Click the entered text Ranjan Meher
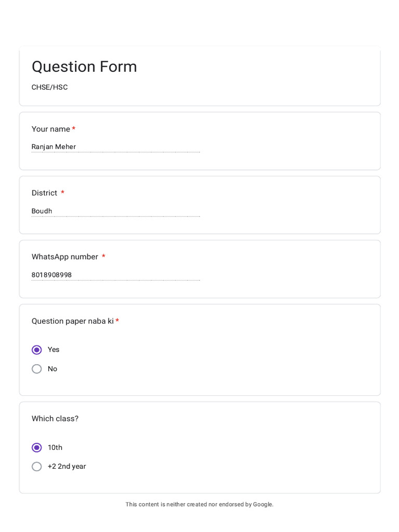Screen dimensions: 399x532 (54, 147)
